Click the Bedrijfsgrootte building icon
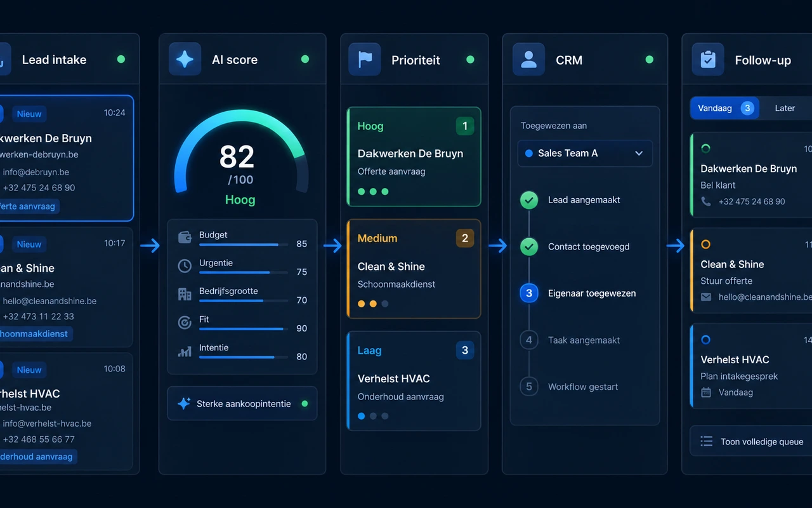Image resolution: width=812 pixels, height=508 pixels. pyautogui.click(x=185, y=294)
